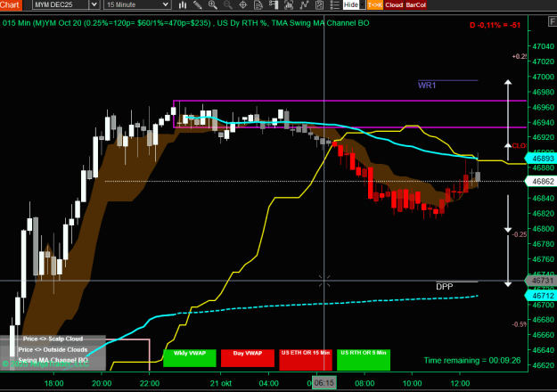The image size is (557, 392).
Task: Click the red CLO close label
Action: [x=519, y=145]
